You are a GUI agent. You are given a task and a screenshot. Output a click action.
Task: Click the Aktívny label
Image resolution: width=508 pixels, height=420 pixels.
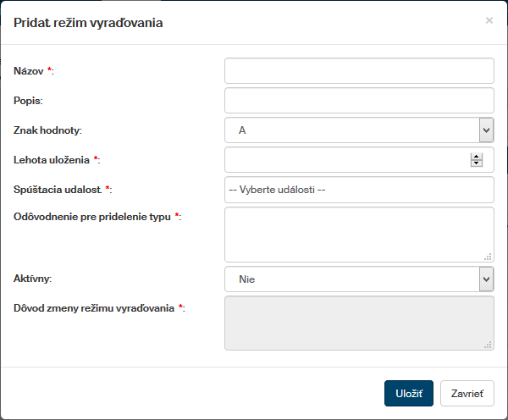click(32, 279)
